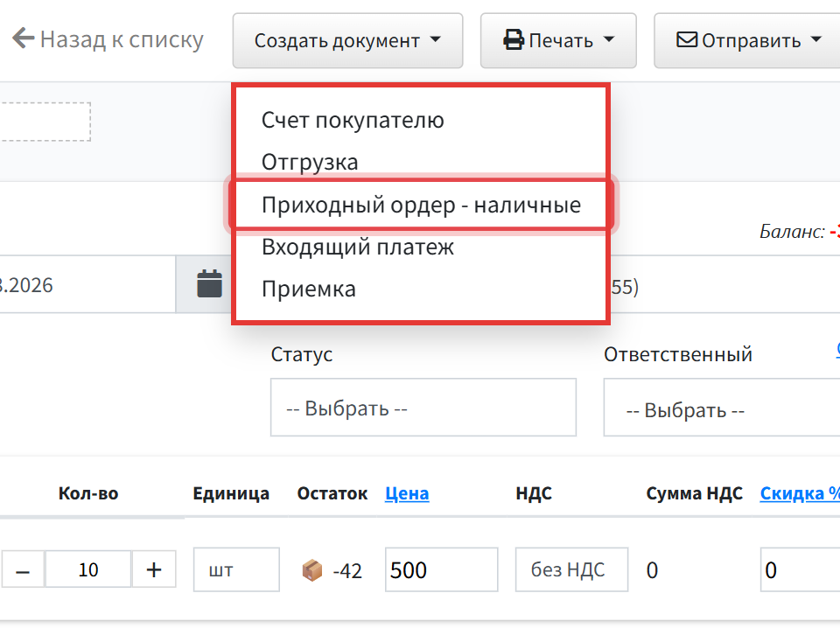Click the box stock icon beside -42
This screenshot has height=628, width=840.
(312, 570)
